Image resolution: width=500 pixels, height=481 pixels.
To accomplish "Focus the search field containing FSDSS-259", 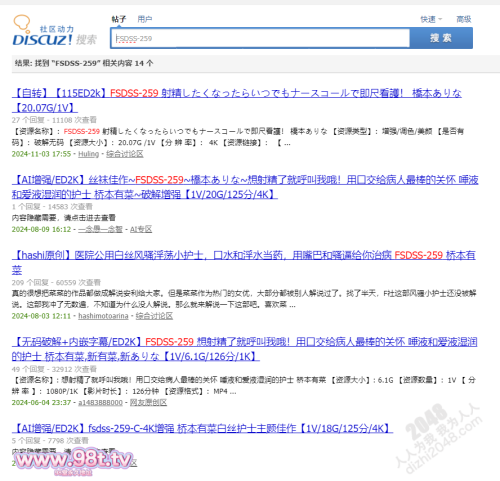I will tap(260, 38).
